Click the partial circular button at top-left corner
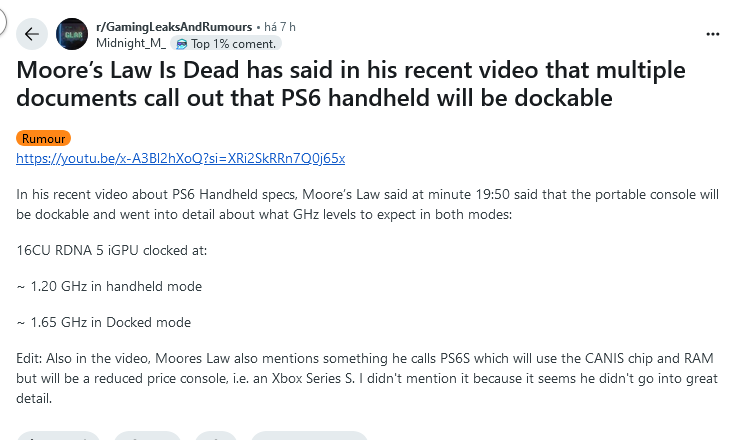This screenshot has height=440, width=741. [x=3, y=21]
